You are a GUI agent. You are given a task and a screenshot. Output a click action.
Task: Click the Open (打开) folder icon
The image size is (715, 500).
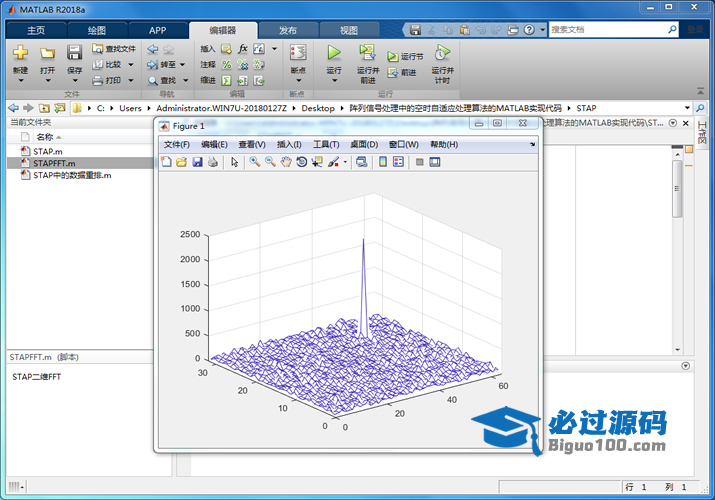47,53
